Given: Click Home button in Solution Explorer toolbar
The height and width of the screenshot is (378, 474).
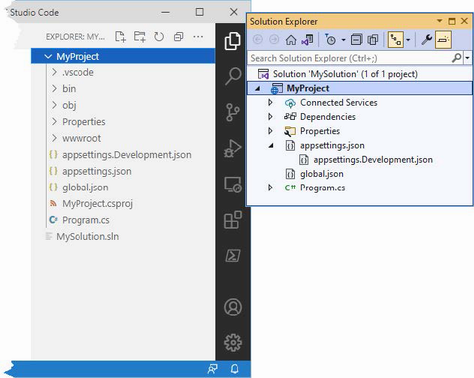Looking at the screenshot, I should click(291, 40).
